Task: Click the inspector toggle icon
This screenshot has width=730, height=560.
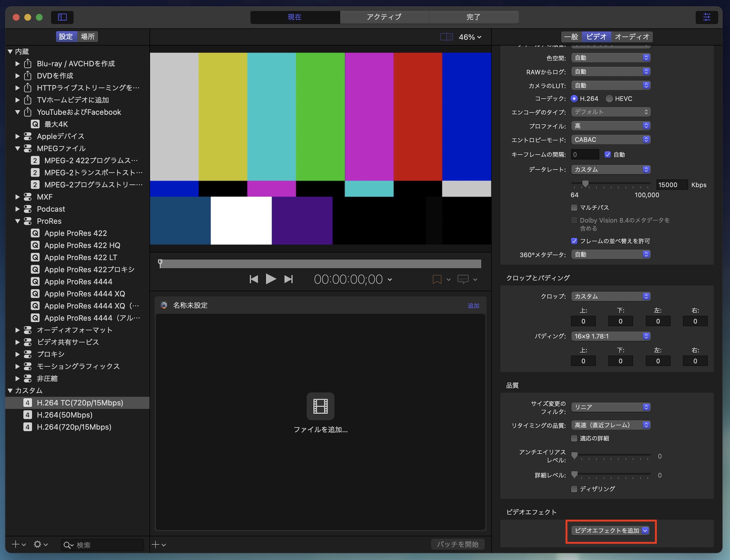Action: pos(707,17)
